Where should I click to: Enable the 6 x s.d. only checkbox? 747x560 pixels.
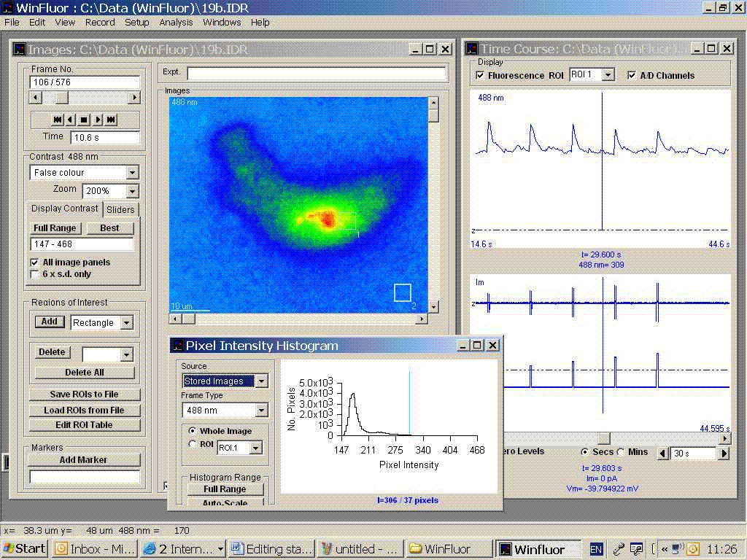pos(35,274)
